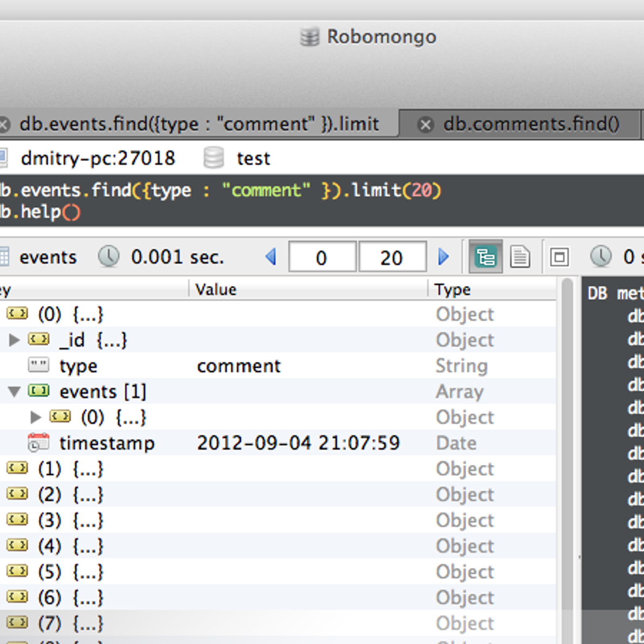Select the type row's comment value
644x644 pixels.
point(239,366)
